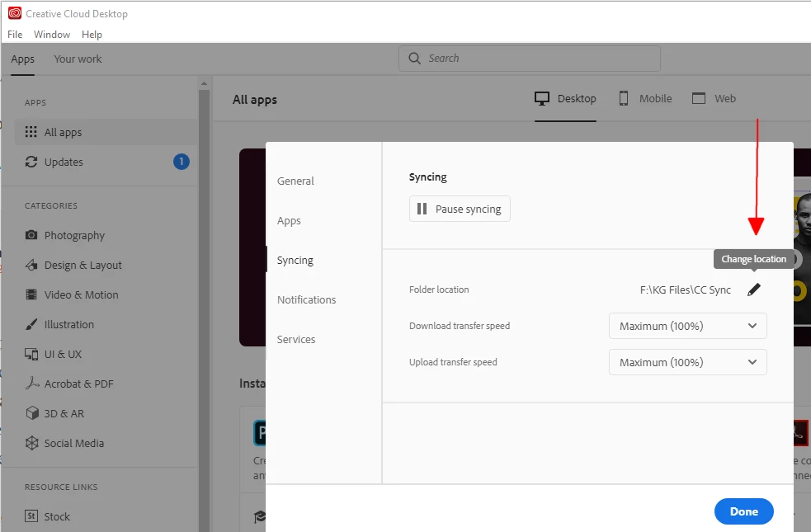Select Notifications preferences section

[306, 300]
